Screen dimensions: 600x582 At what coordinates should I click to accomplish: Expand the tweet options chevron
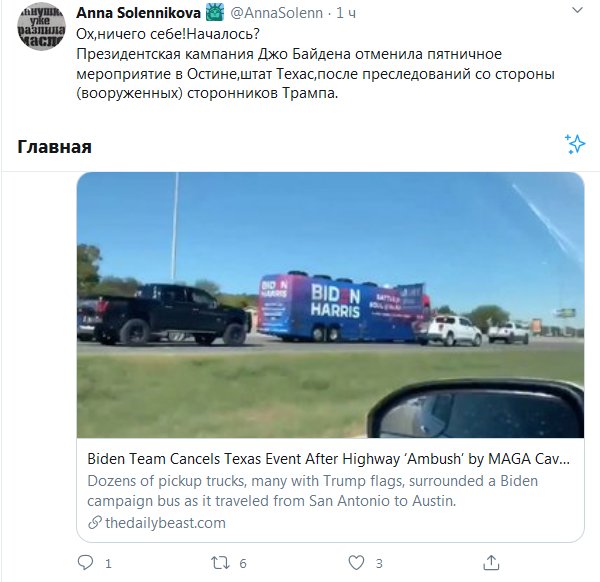click(577, 10)
